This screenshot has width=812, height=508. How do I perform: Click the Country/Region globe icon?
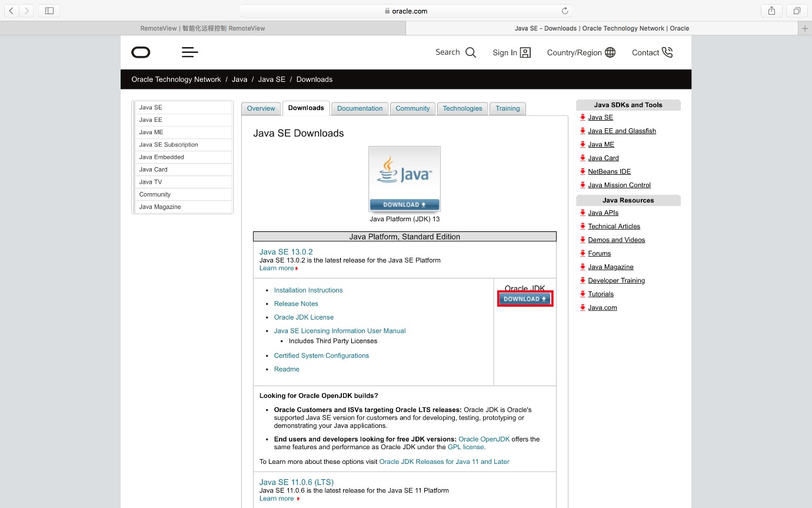click(610, 52)
